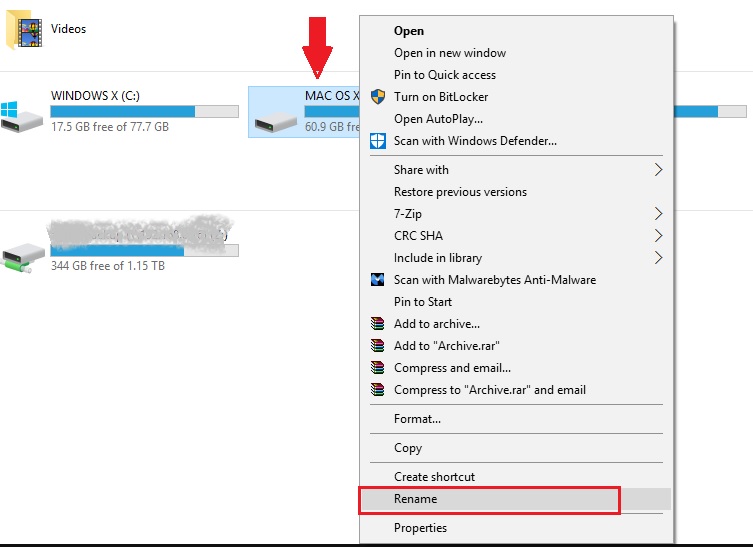Click the MAC OS X drive icon
The height and width of the screenshot is (547, 753).
(275, 122)
